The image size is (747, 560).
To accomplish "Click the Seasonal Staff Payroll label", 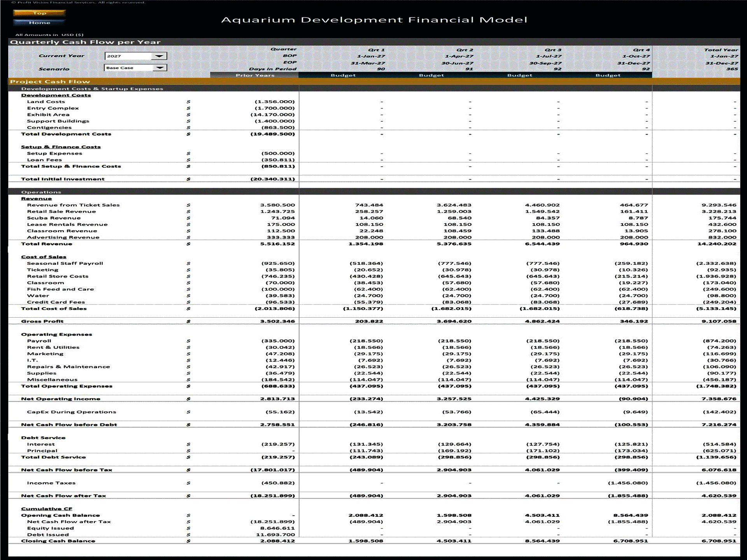I will [x=65, y=263].
